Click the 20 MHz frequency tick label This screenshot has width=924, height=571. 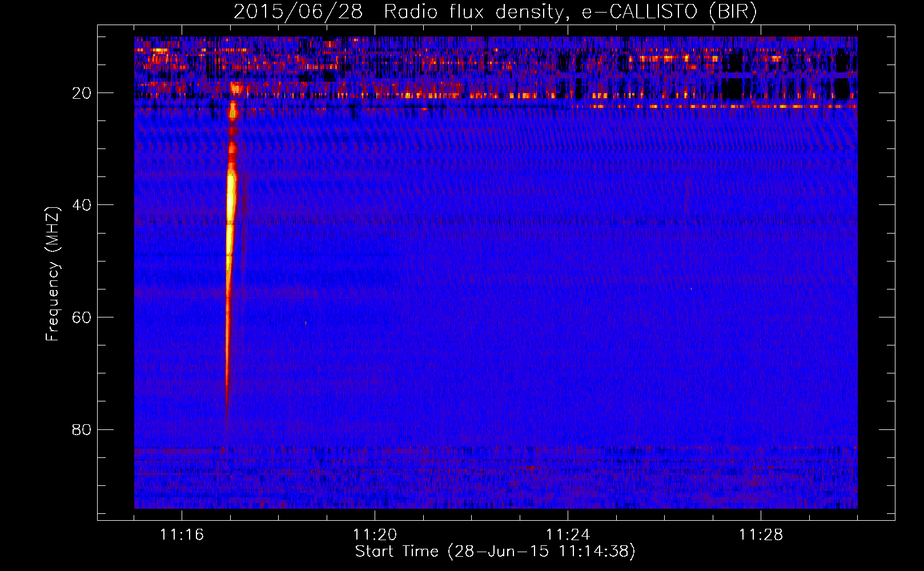tap(82, 93)
